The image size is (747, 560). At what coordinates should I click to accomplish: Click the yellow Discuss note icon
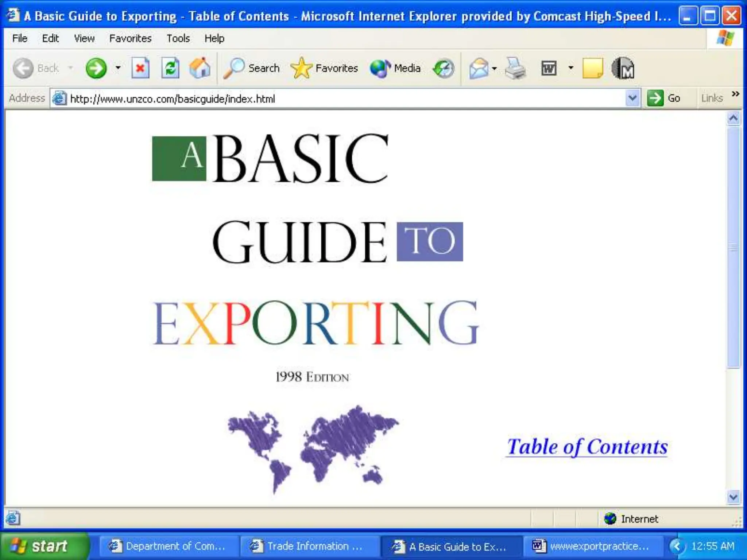(x=592, y=68)
